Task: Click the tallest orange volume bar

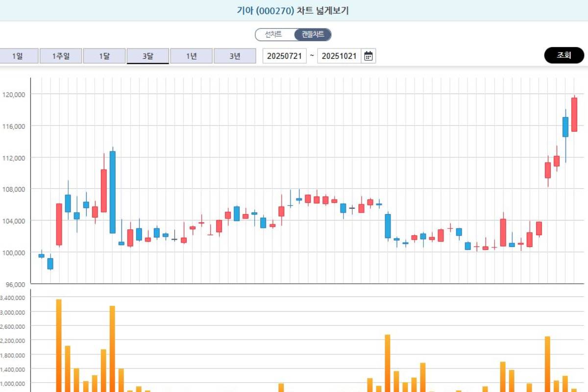Action: pyautogui.click(x=59, y=345)
